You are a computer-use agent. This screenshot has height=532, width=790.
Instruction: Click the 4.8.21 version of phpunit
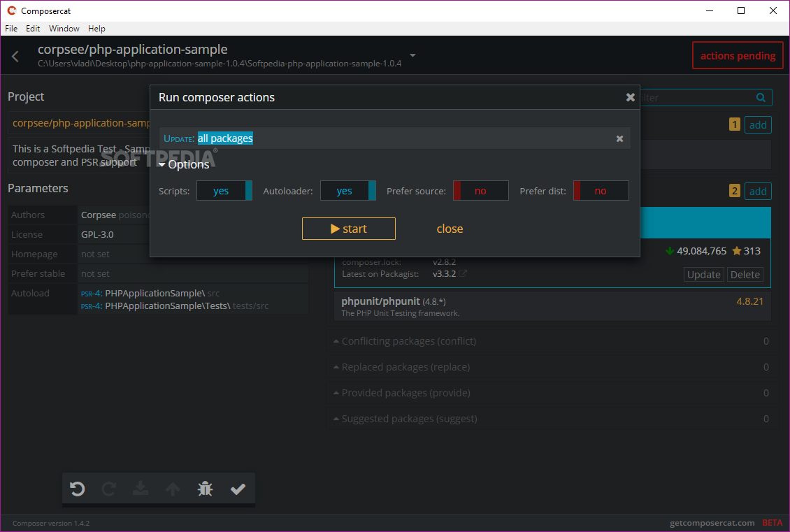coord(749,301)
